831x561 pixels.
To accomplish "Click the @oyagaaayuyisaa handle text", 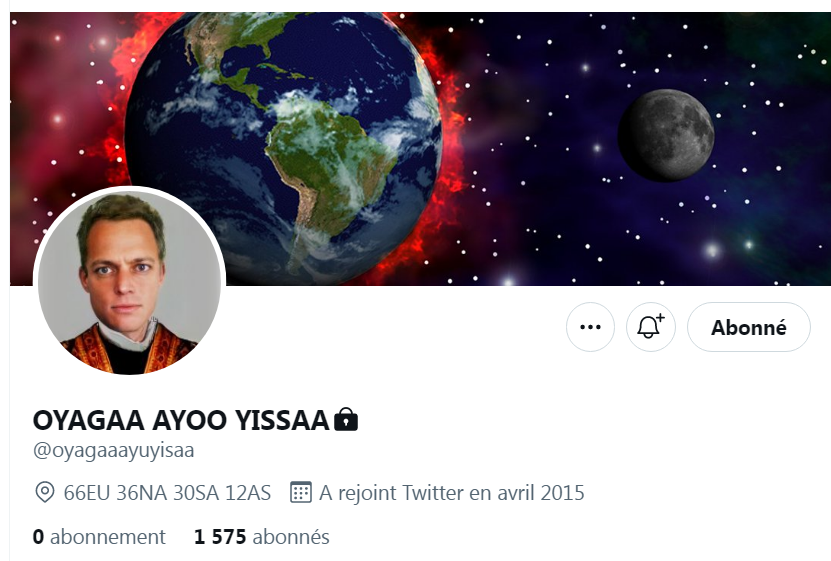I will 113,451.
